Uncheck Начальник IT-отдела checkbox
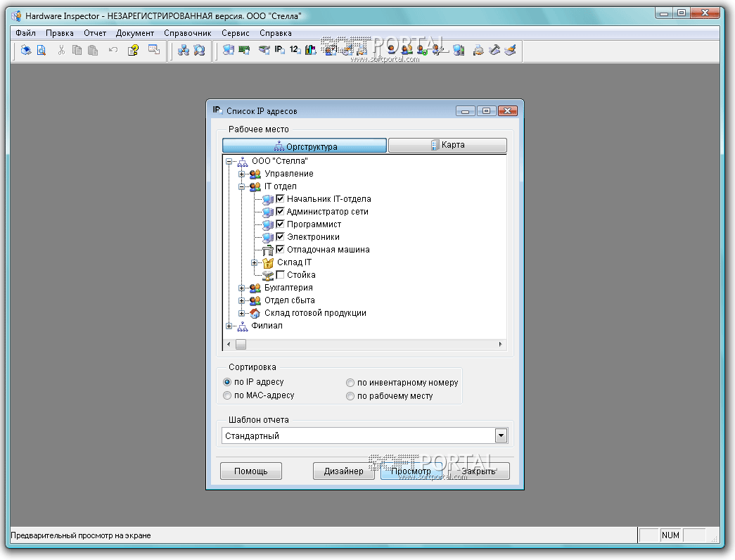 (280, 198)
